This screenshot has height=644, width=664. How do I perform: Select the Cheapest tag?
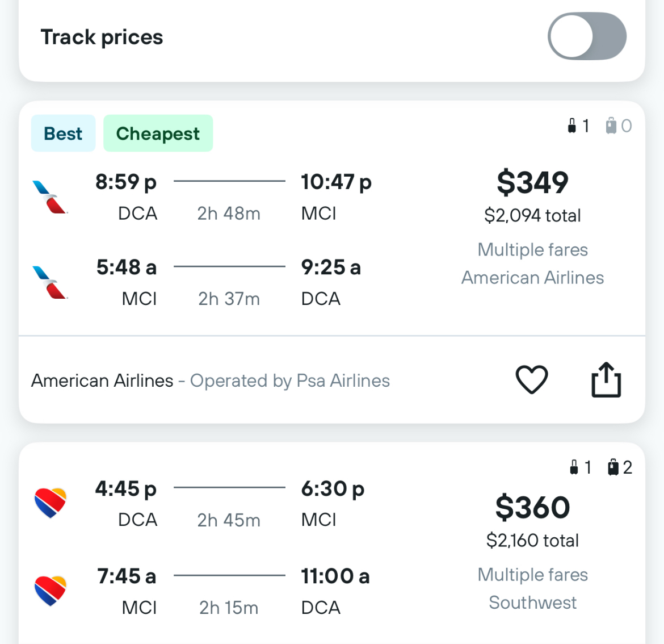pyautogui.click(x=158, y=133)
